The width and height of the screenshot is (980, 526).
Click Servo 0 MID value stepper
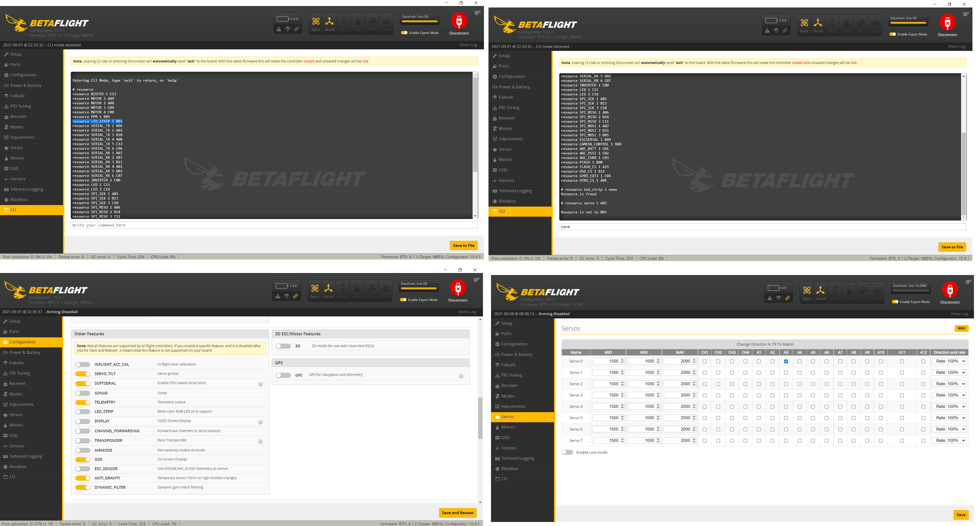(x=622, y=361)
